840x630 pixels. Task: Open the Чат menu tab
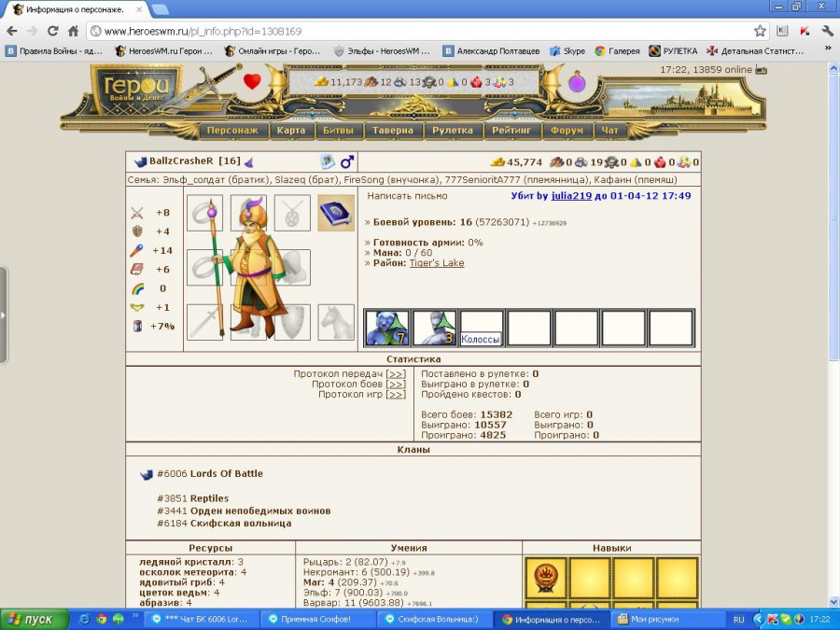(x=609, y=130)
